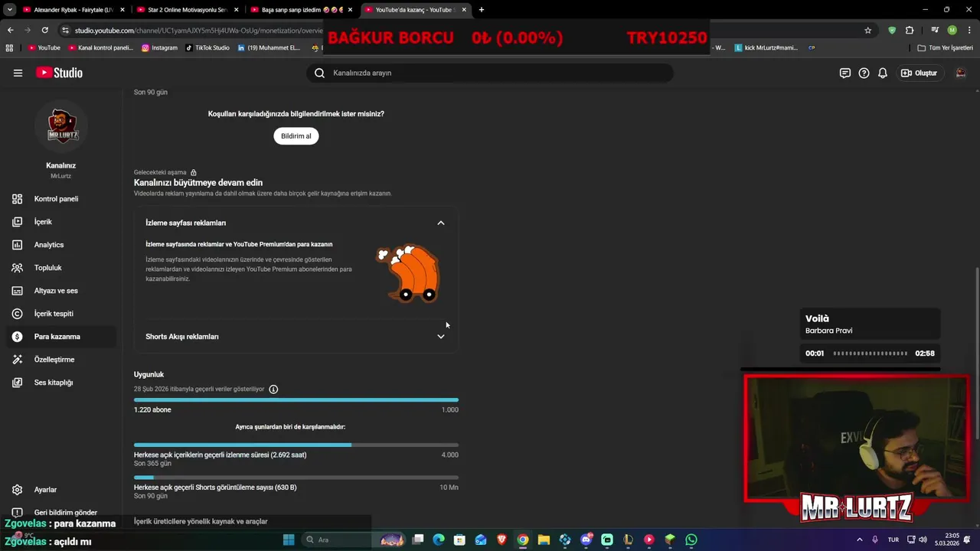Switch to Star 2 Online Motivasyonlu tab
Viewport: 980px width, 551px height.
pyautogui.click(x=186, y=10)
